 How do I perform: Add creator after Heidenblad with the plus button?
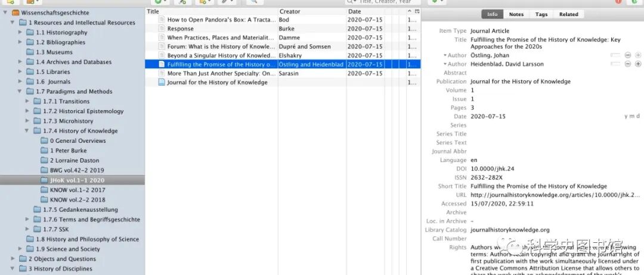(638, 64)
